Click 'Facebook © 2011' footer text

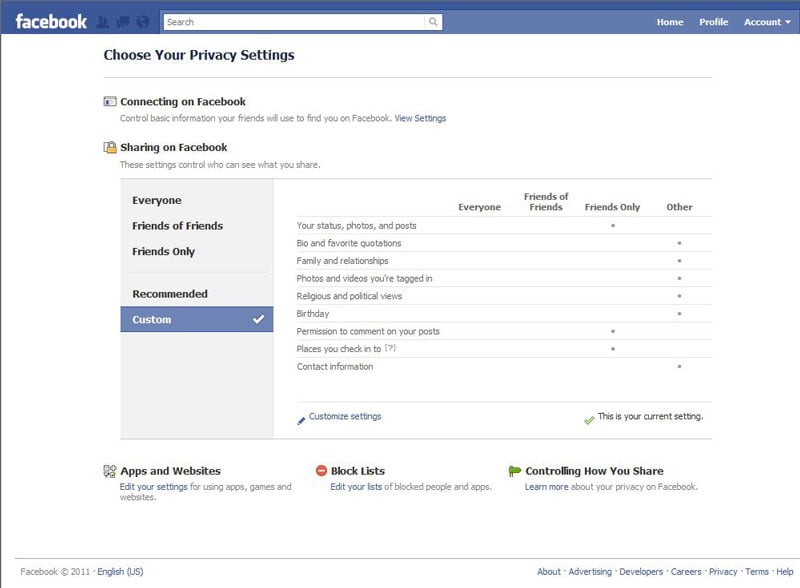click(x=55, y=571)
